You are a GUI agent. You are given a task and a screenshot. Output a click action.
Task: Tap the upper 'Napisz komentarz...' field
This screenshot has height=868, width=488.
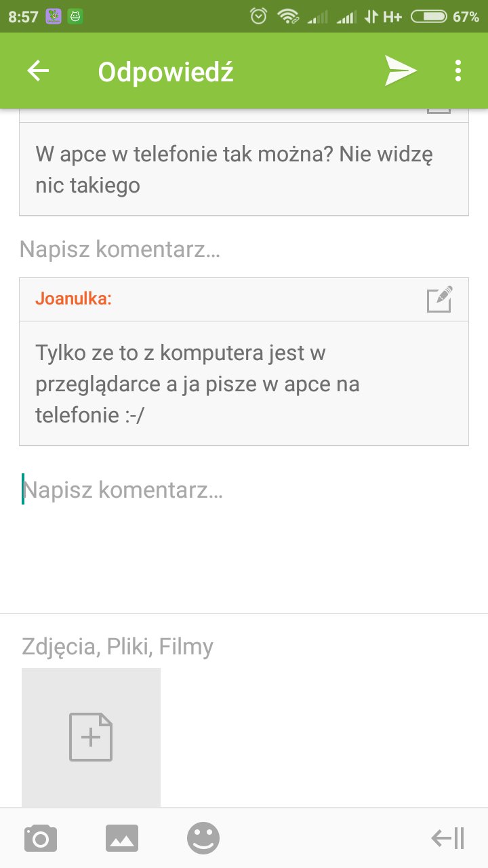[x=203, y=250]
